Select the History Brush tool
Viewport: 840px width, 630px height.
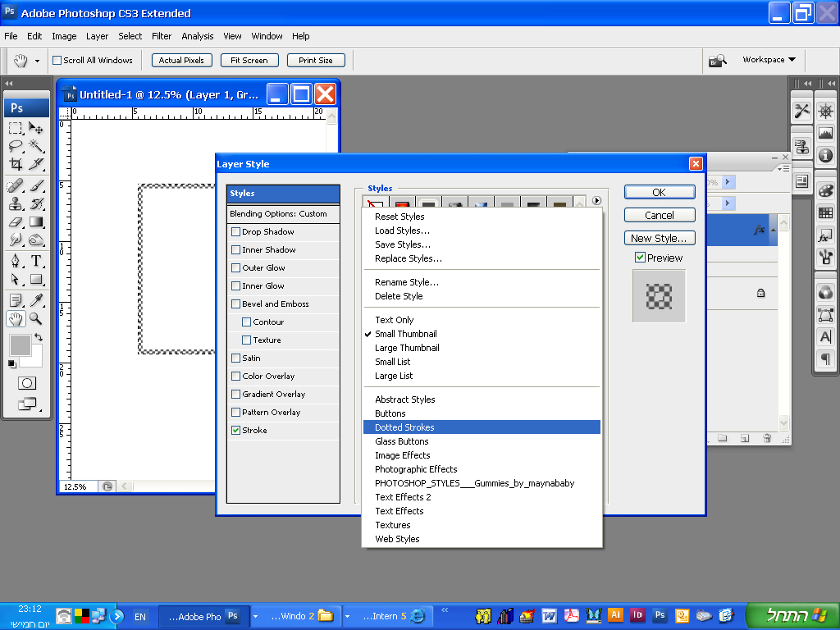[36, 203]
